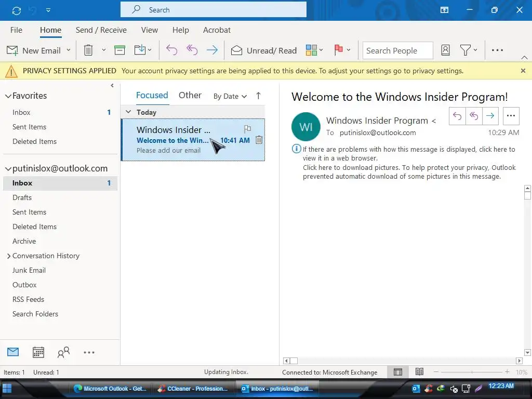Click the Delete trash icon in ribbon
The width and height of the screenshot is (532, 399).
(x=88, y=50)
